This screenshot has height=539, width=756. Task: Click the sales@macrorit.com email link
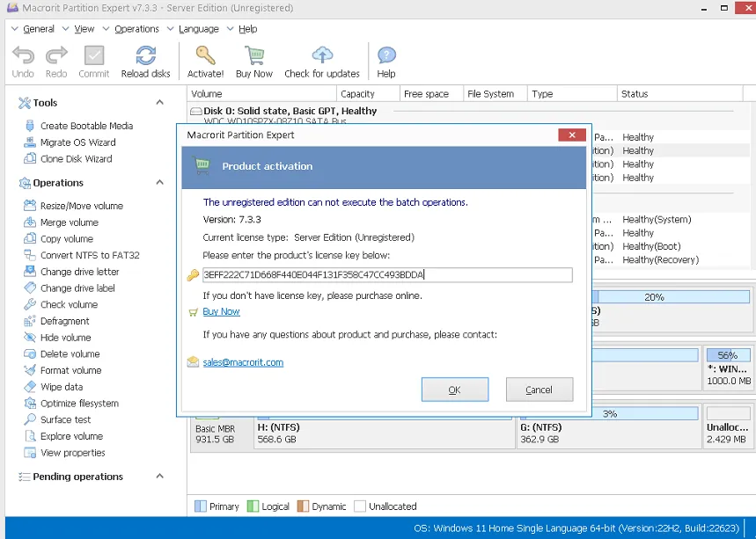(243, 362)
